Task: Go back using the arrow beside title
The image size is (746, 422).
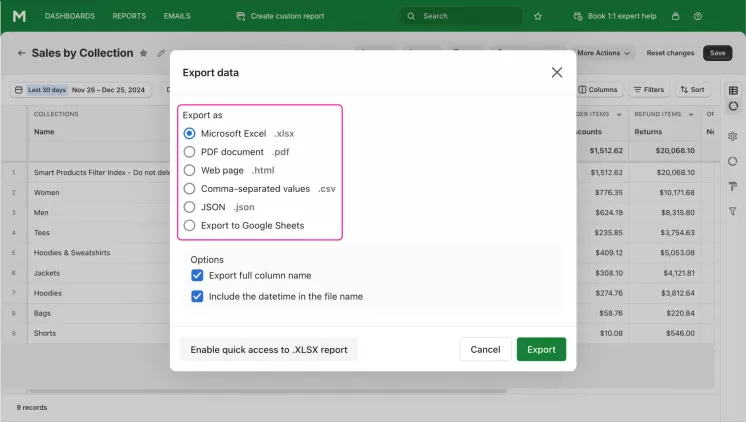Action: pyautogui.click(x=21, y=53)
